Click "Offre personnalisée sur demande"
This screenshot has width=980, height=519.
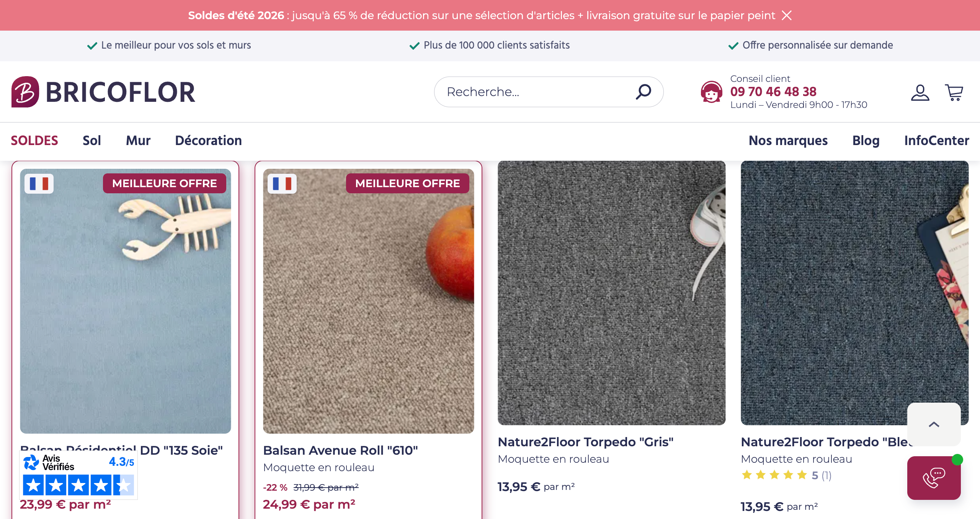tap(818, 45)
